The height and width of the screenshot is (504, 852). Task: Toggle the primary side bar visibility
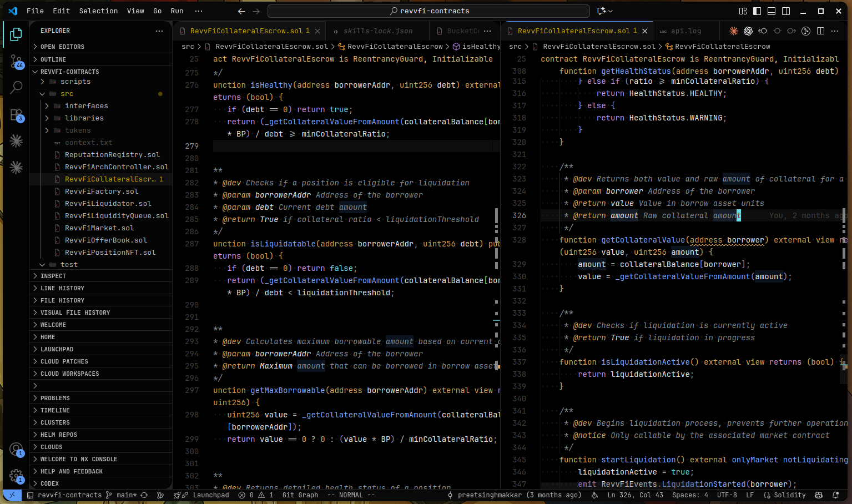(757, 11)
